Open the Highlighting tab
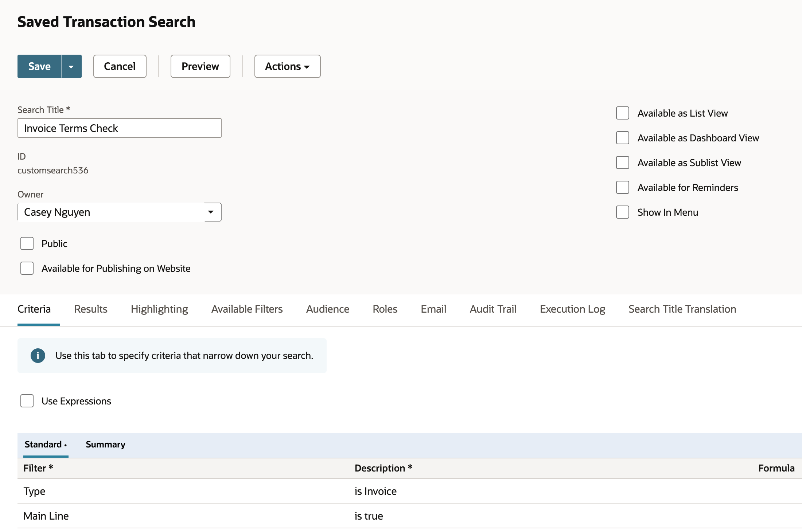The width and height of the screenshot is (802, 532). pos(159,309)
